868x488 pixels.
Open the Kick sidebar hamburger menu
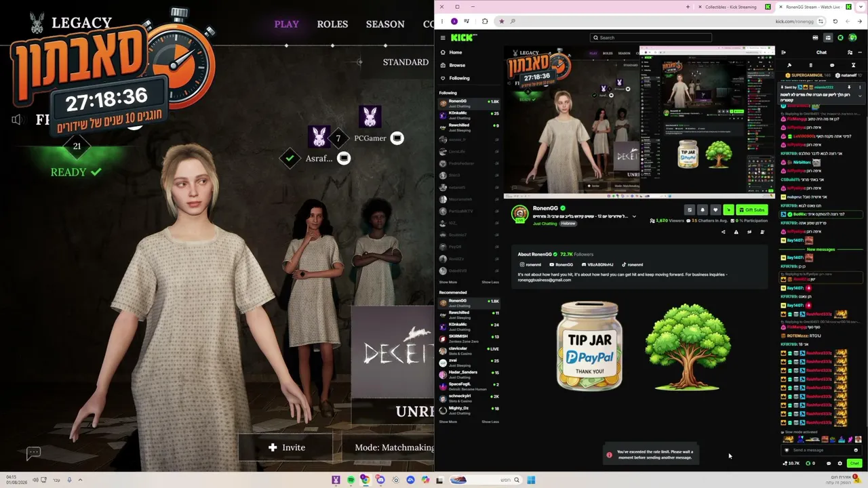pos(443,38)
